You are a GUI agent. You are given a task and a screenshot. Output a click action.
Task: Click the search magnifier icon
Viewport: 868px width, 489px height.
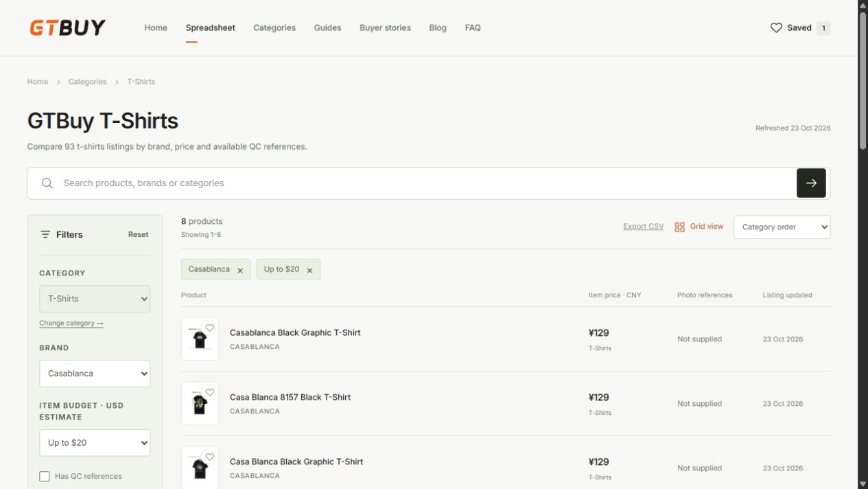click(47, 183)
